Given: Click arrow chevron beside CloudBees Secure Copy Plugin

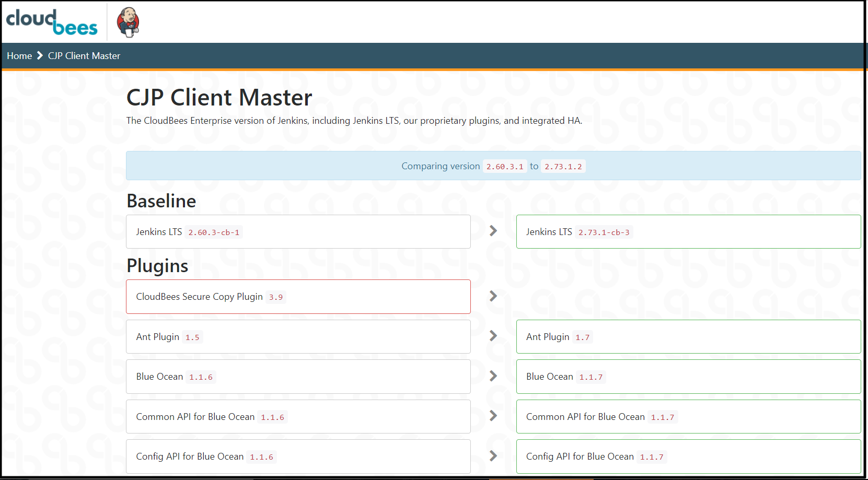Looking at the screenshot, I should tap(493, 296).
